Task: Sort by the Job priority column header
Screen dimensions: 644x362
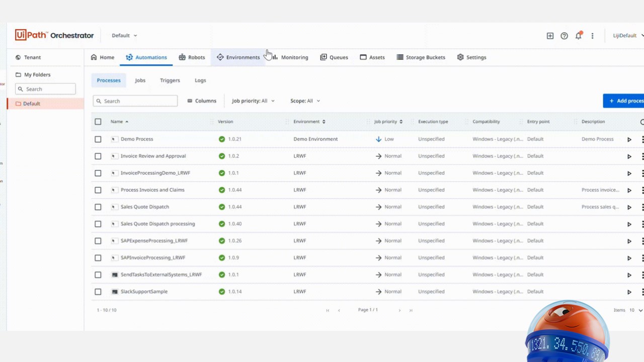Action: point(388,122)
